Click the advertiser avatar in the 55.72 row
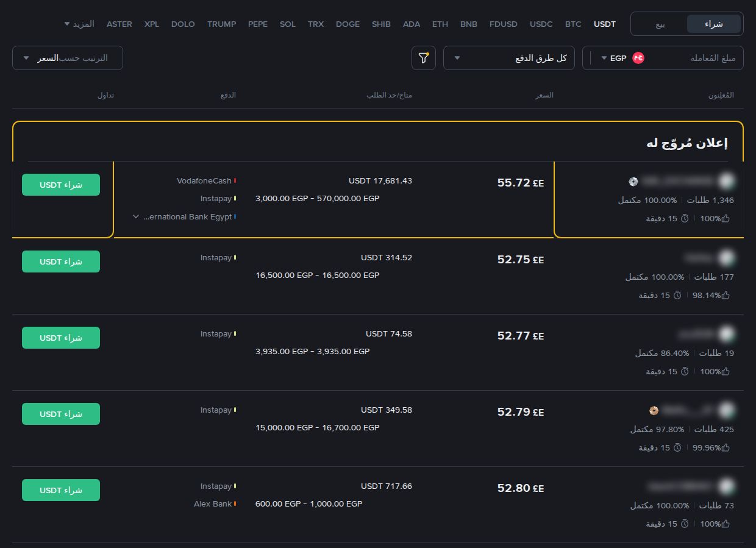Image resolution: width=756 pixels, height=548 pixels. (726, 181)
